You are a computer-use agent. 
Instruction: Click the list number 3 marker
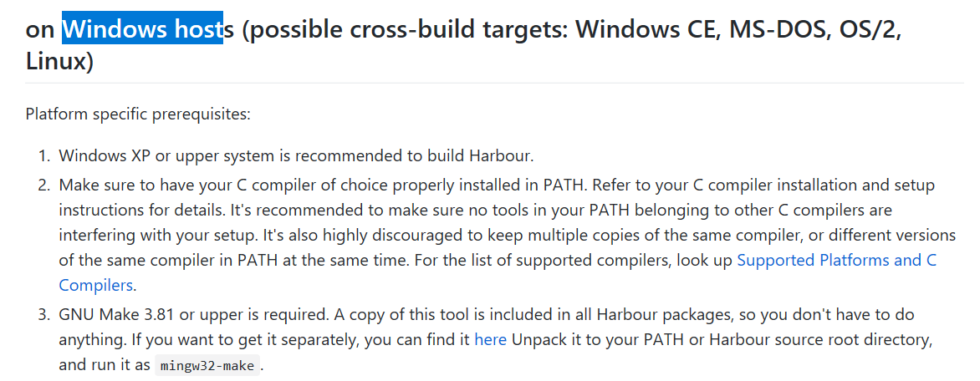pos(45,315)
